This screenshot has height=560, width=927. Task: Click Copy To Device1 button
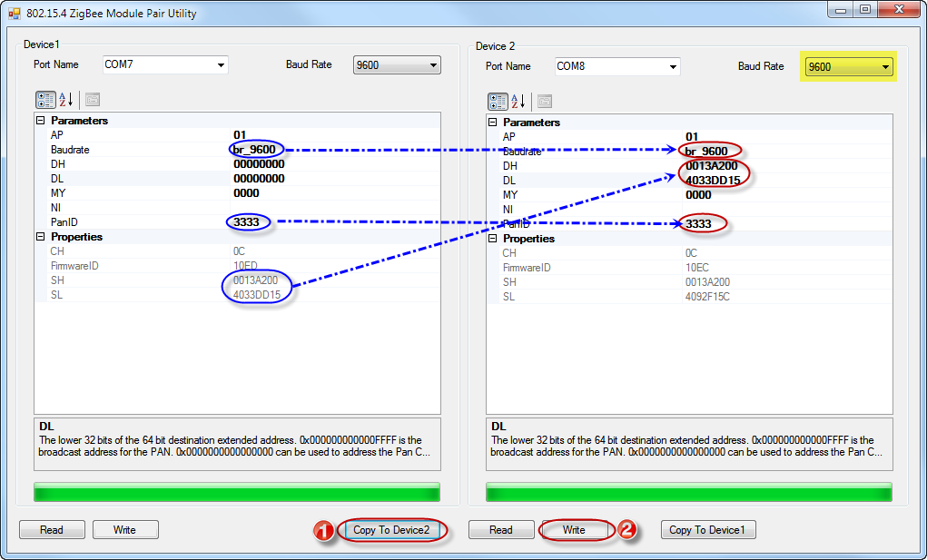pos(707,530)
